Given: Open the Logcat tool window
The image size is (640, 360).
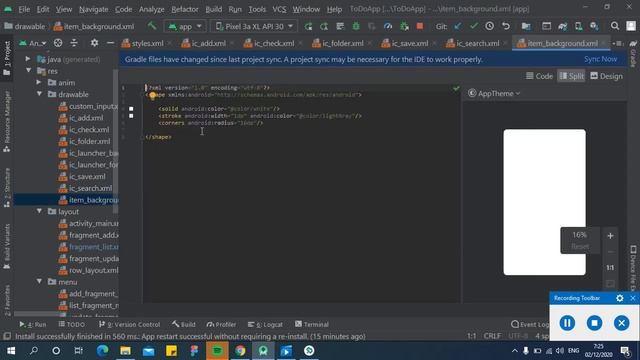Looking at the screenshot, I should point(265,324).
